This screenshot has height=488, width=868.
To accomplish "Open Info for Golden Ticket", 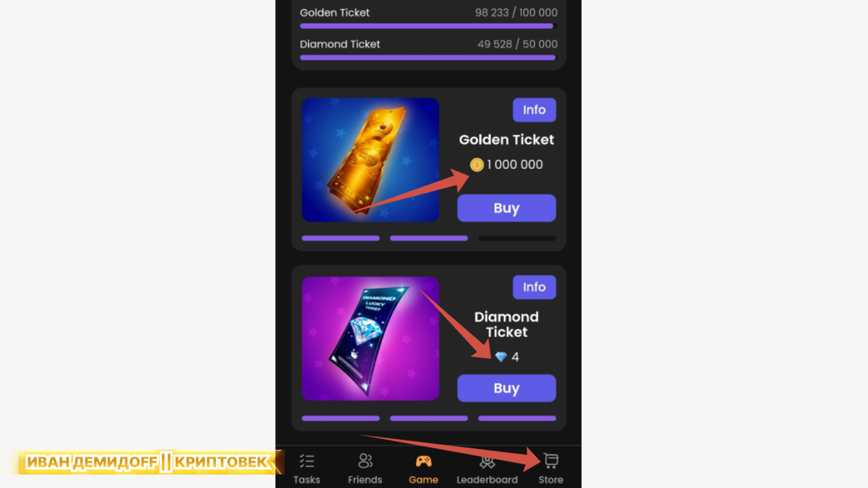I will [535, 110].
